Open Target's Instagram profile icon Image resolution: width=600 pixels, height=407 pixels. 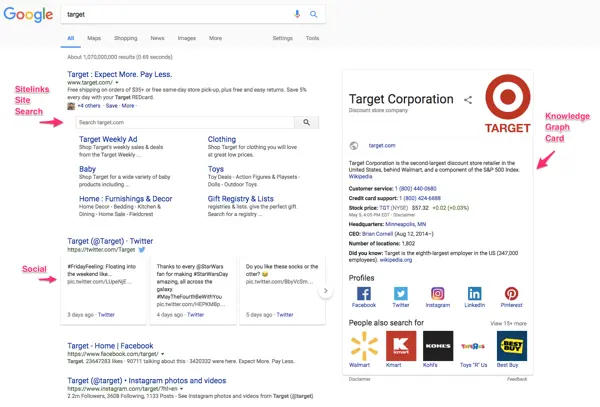click(438, 294)
